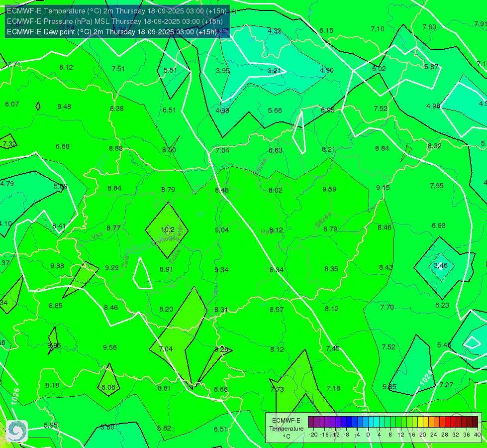Click the 10.2 value inside the diamond contour
This screenshot has width=487, height=448.
168,230
